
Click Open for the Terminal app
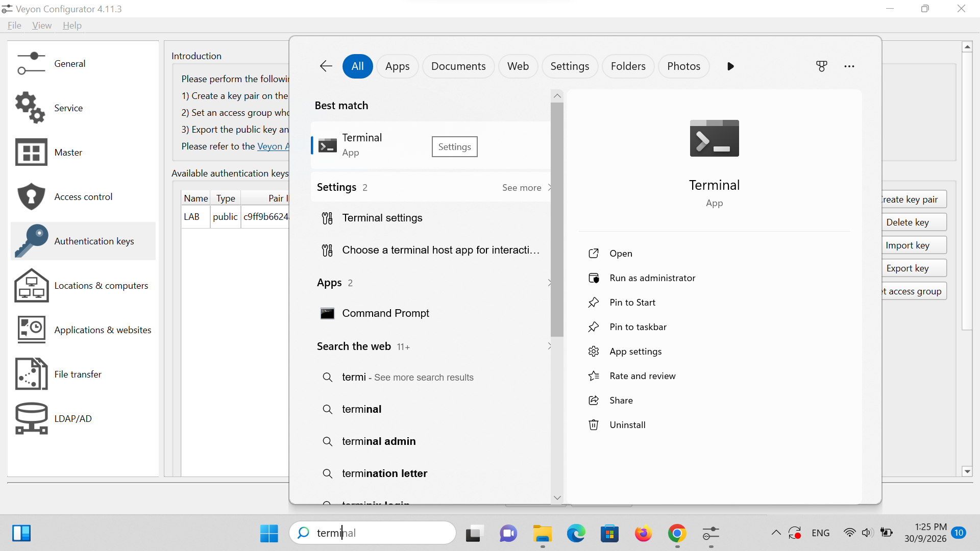(715, 254)
